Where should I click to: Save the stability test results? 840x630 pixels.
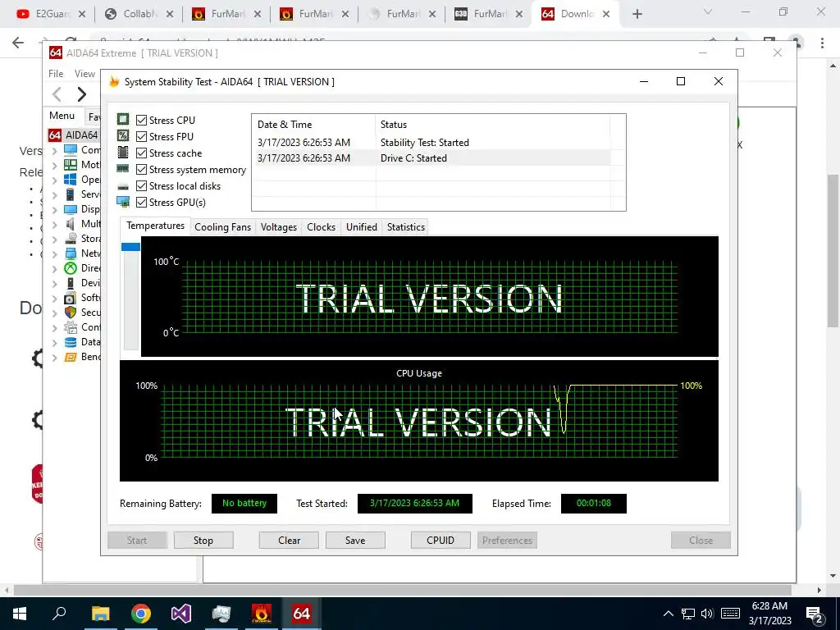pyautogui.click(x=355, y=540)
